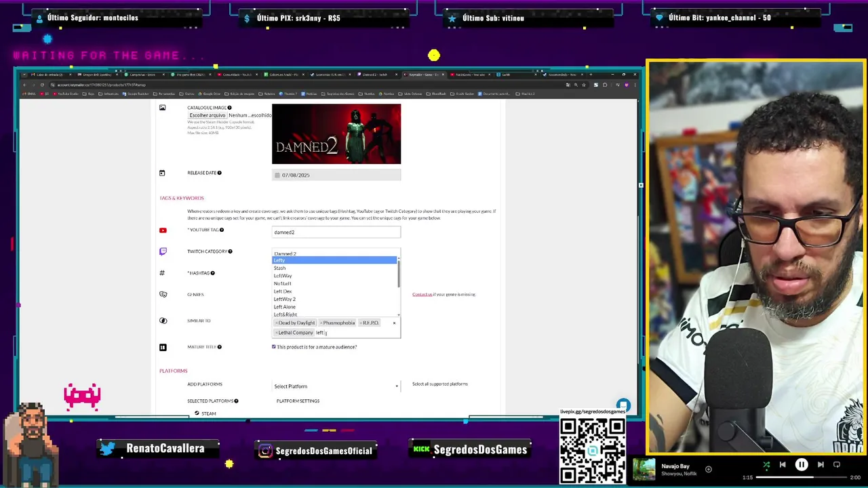Remove the Dead by Daylight tag

(277, 323)
